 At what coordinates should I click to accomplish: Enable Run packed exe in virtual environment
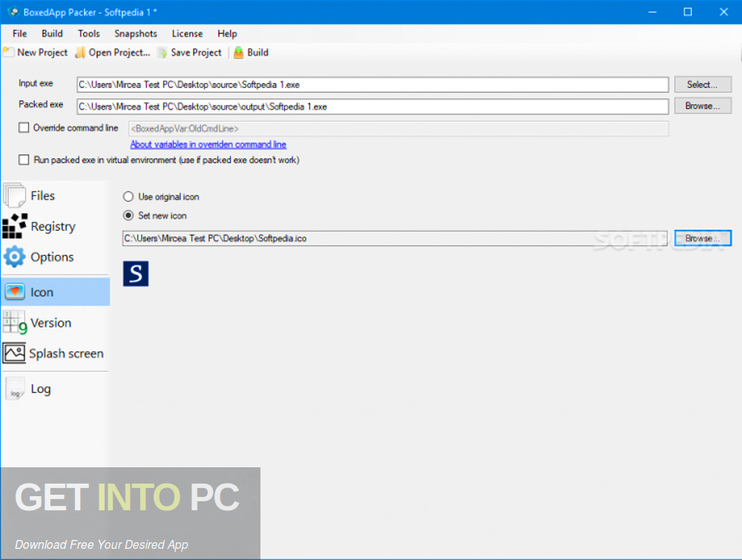coord(24,160)
